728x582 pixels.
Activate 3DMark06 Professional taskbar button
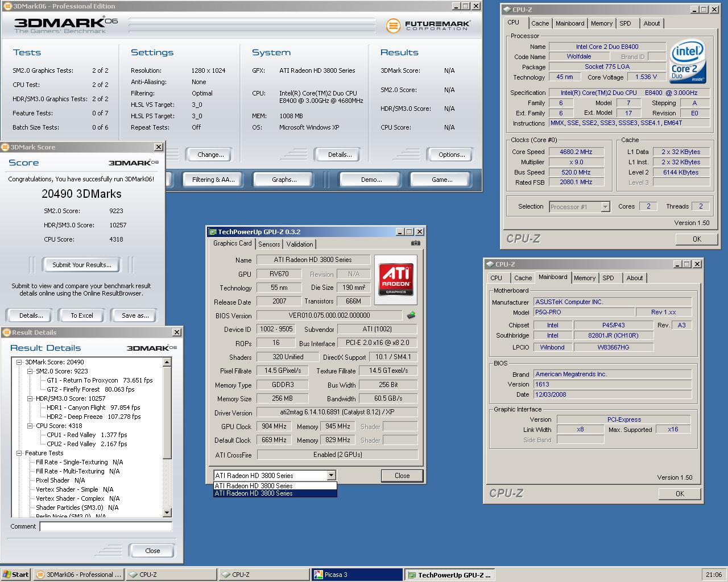coord(78,575)
